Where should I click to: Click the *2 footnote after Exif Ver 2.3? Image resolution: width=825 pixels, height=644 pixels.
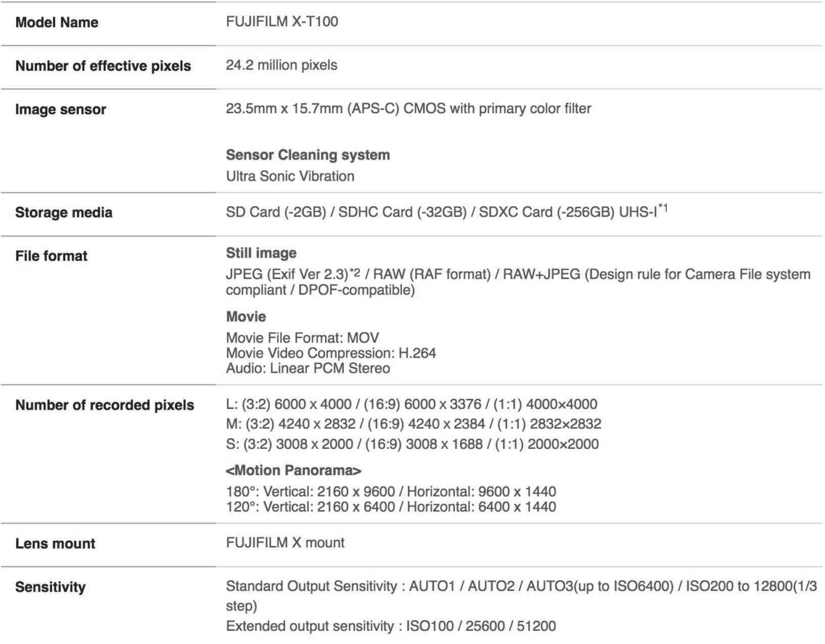354,271
